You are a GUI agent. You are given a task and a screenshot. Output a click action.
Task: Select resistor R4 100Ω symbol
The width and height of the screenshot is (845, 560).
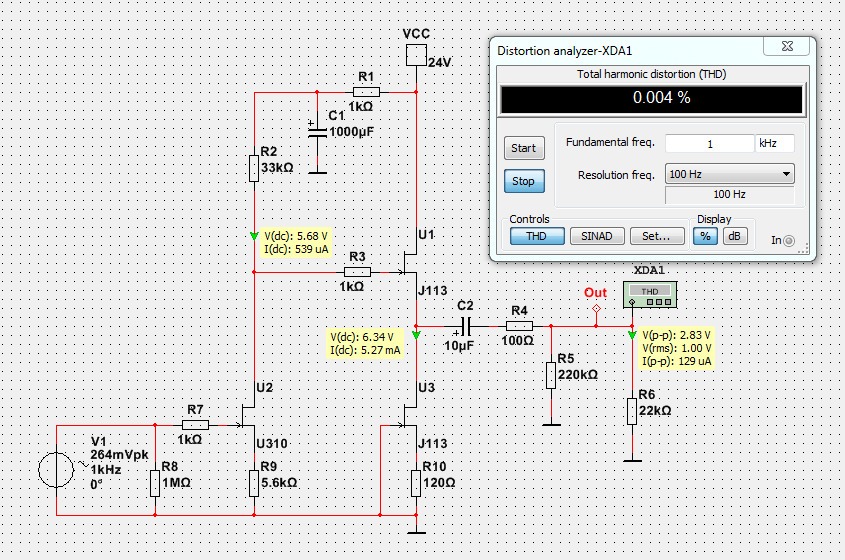[520, 326]
